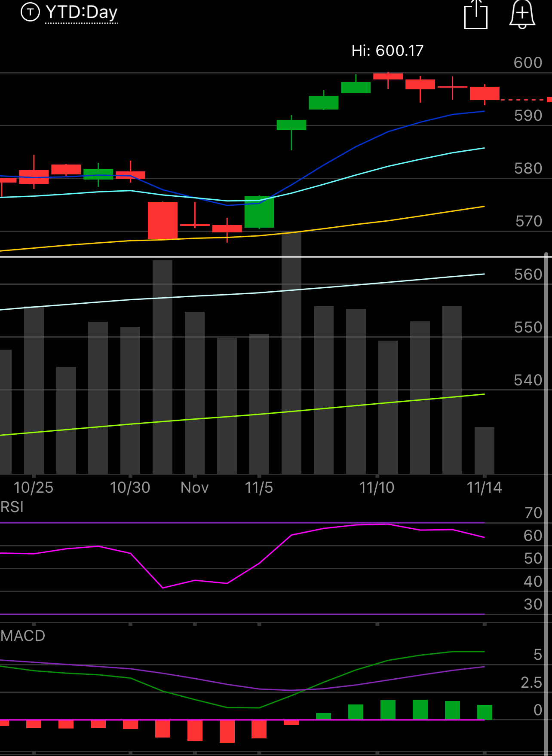Tap the 550 price axis label
The height and width of the screenshot is (756, 552).
(x=528, y=327)
